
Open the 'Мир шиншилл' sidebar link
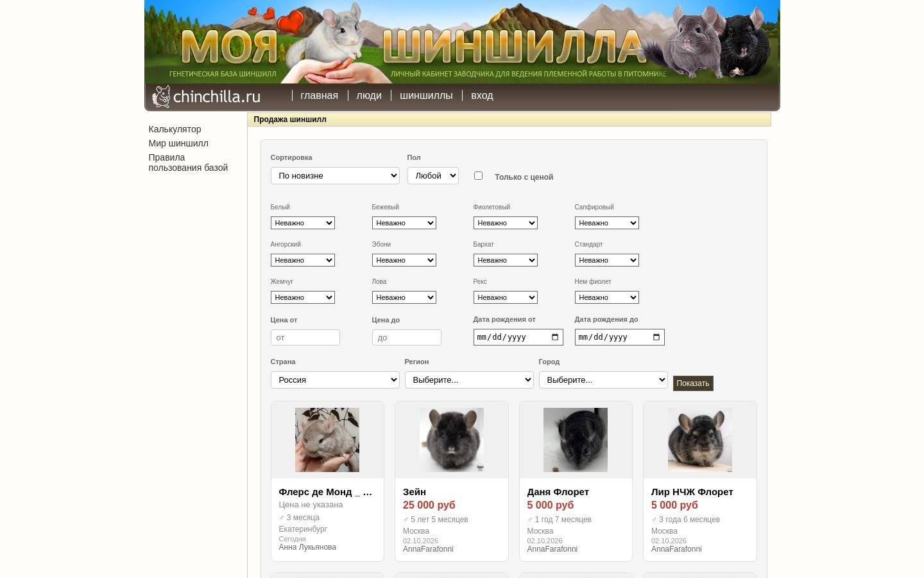tap(178, 143)
